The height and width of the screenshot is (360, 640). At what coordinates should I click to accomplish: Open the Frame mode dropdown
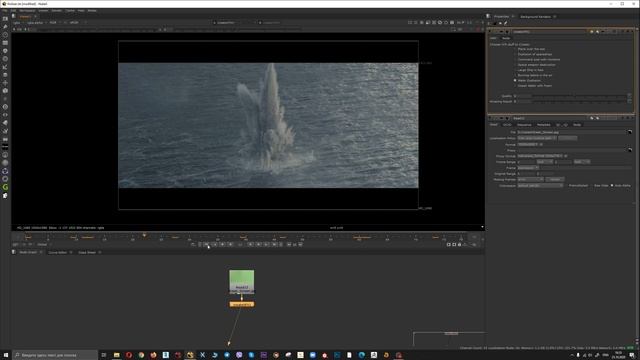[x=528, y=168]
